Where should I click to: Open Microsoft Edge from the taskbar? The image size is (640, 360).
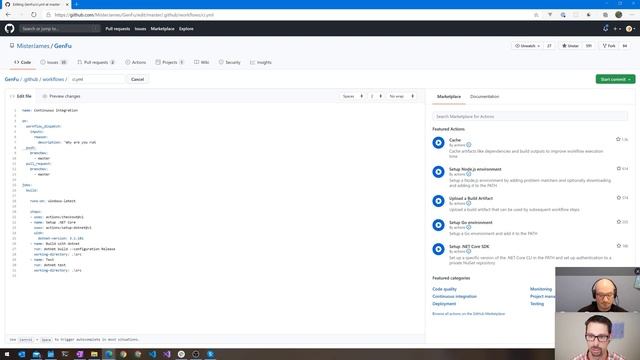click(109, 354)
